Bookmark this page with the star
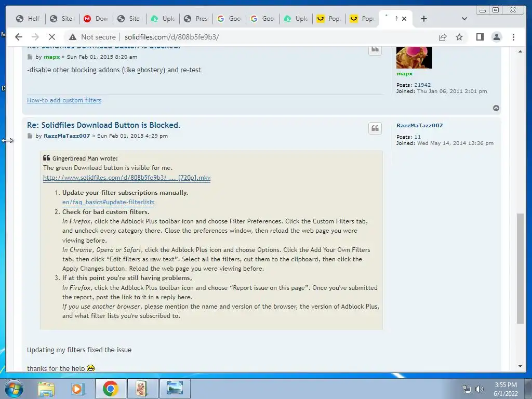 pos(459,37)
